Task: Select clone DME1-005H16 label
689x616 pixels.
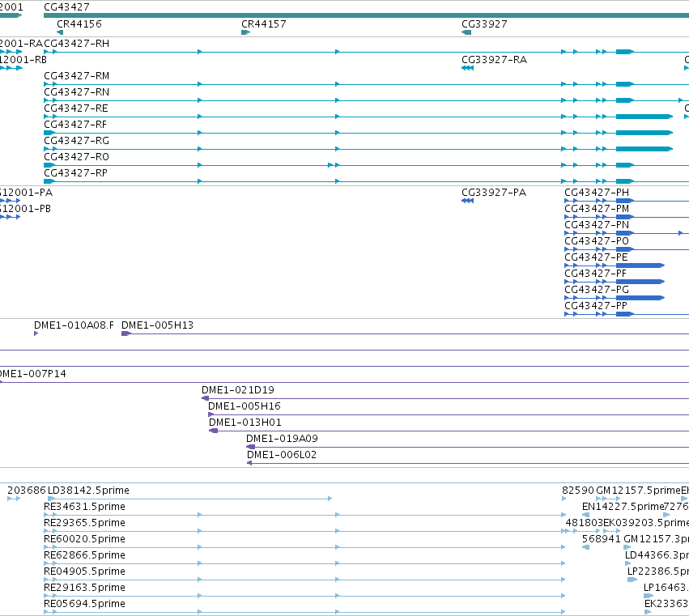Action: click(x=245, y=406)
